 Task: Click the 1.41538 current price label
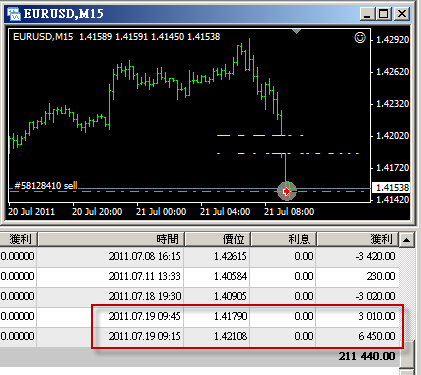(x=391, y=188)
